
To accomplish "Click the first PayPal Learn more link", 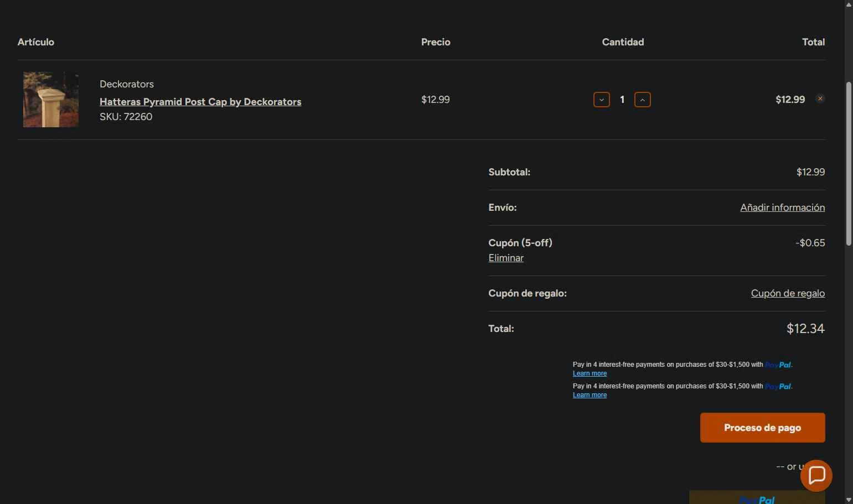I will pos(590,373).
